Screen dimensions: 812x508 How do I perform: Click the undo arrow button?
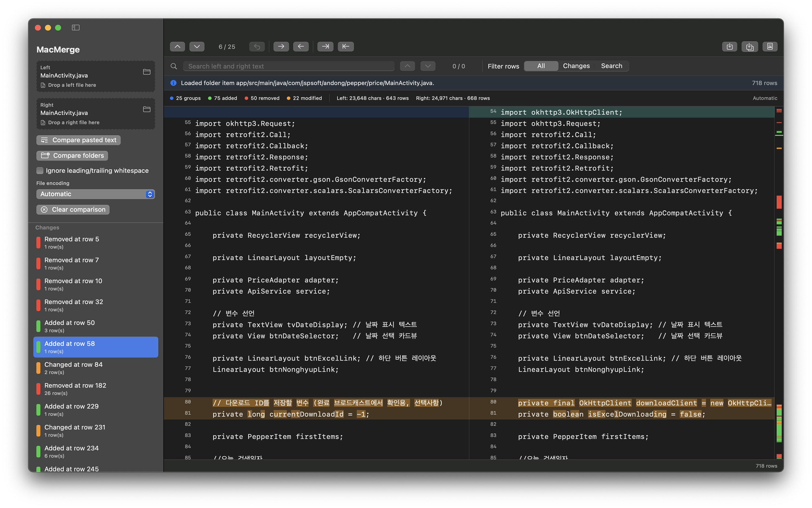(x=257, y=46)
